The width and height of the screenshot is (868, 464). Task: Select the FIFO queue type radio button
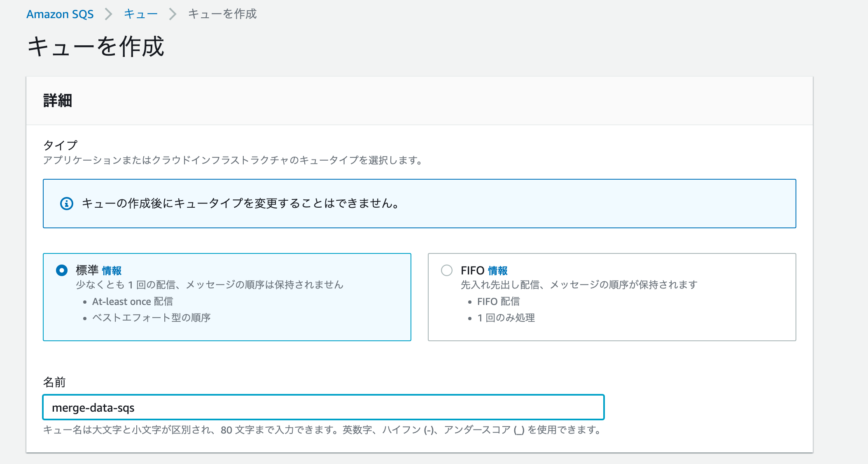pyautogui.click(x=447, y=270)
